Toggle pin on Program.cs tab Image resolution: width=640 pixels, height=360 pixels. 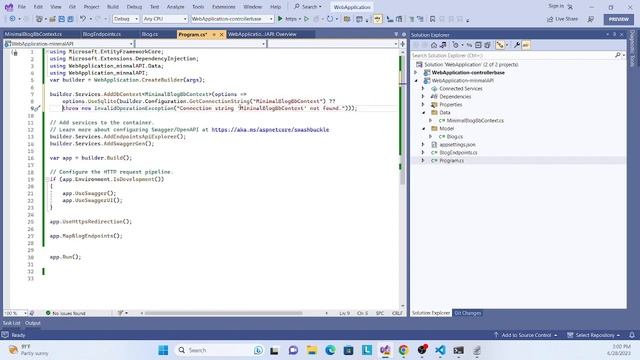[214, 35]
